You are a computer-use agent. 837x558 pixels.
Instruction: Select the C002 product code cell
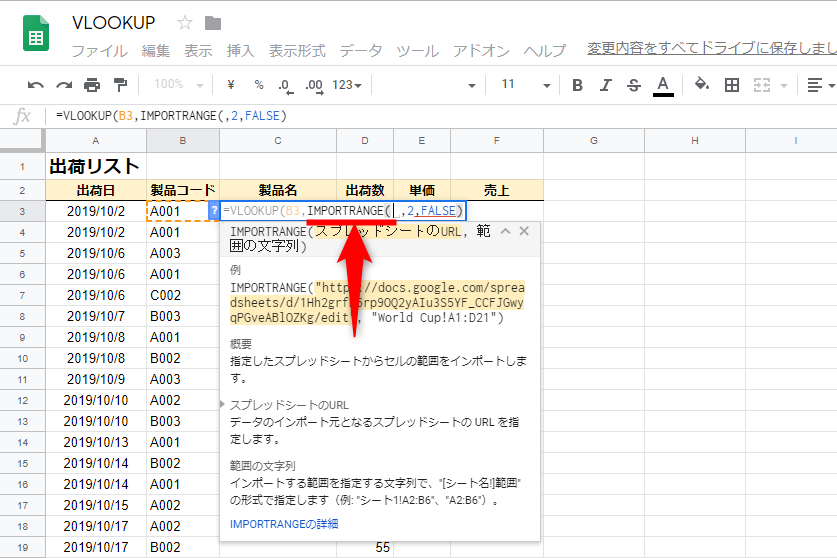click(x=183, y=295)
